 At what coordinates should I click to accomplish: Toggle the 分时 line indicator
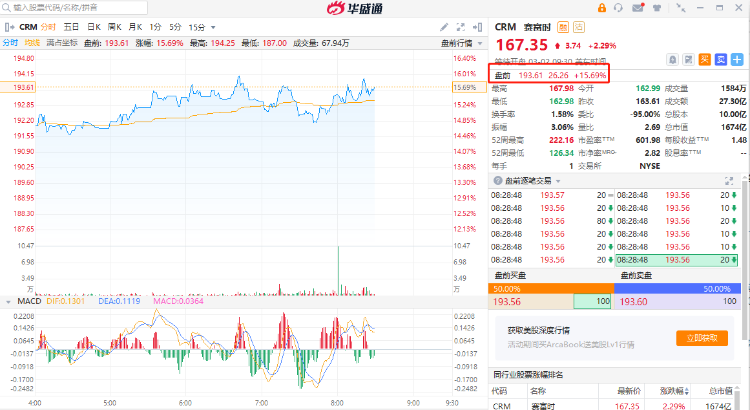tap(11, 43)
